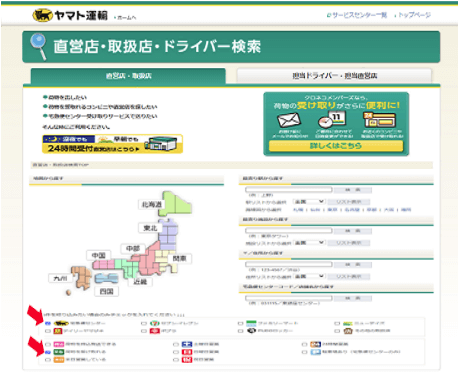Select the 札幌 railway map link
458x379 pixels.
coord(298,210)
